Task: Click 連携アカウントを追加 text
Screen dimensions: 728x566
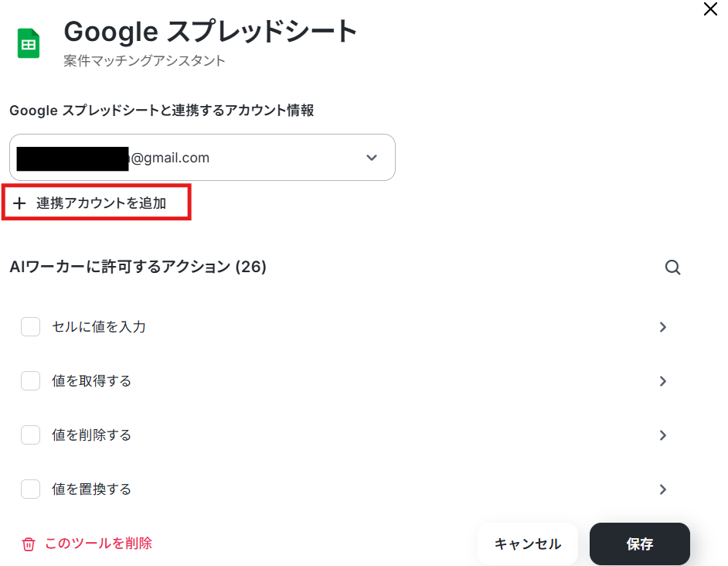Action: point(101,203)
